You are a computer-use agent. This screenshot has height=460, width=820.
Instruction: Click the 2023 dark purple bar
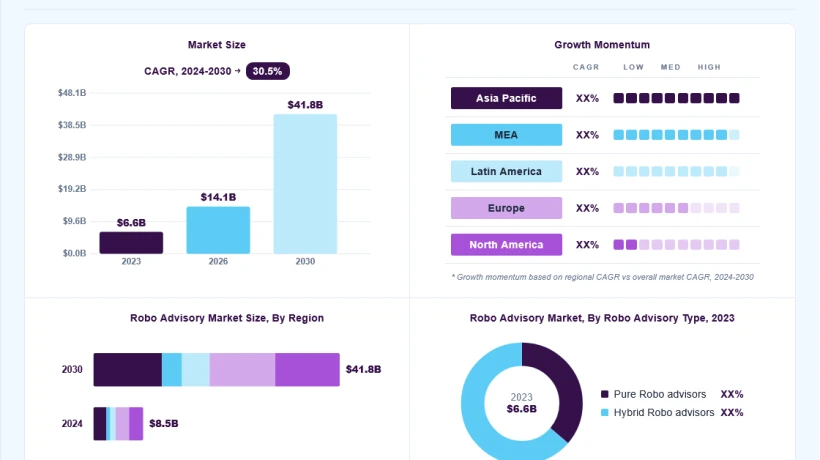pos(131,243)
